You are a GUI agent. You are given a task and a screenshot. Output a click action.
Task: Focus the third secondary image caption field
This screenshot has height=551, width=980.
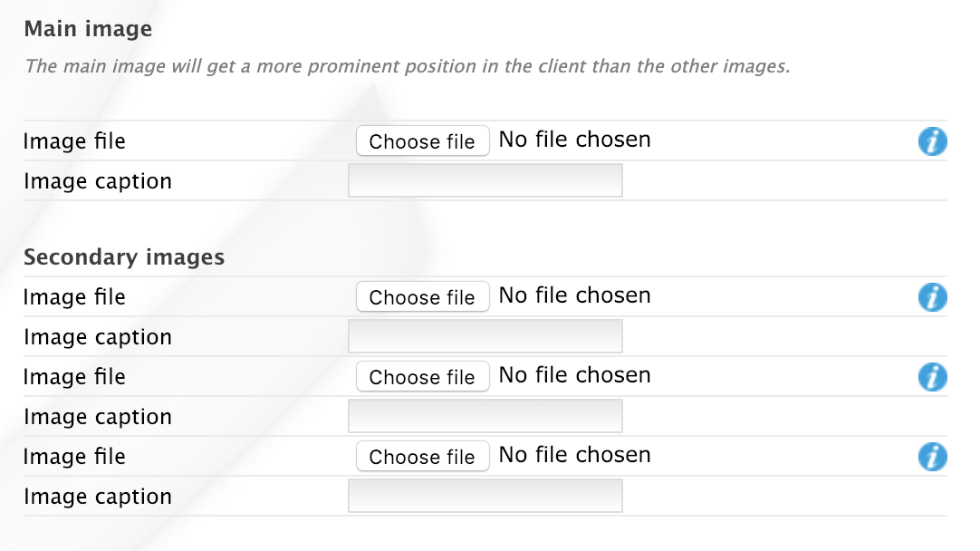485,496
